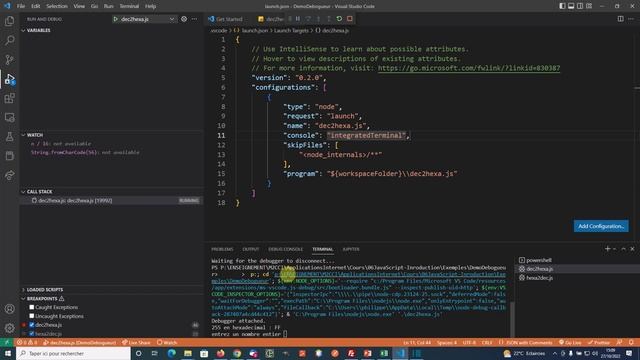This screenshot has width=640, height=360.
Task: Switch to the DEBUG CONSOLE tab
Action: [x=285, y=249]
